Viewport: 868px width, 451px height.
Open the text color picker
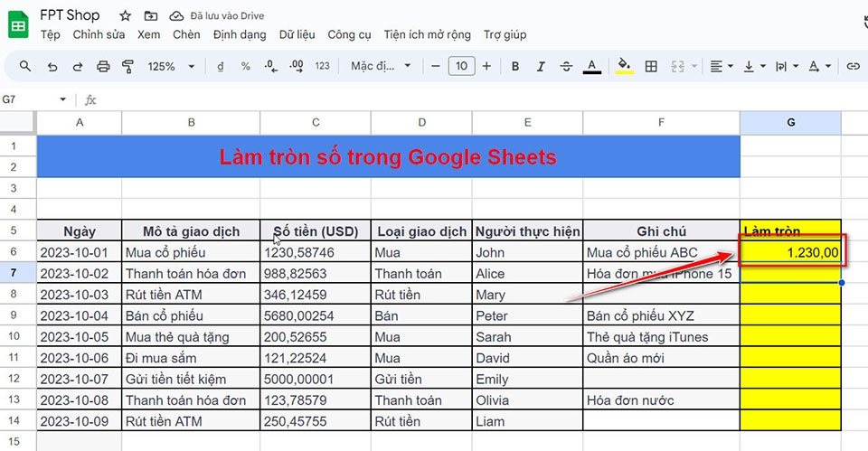click(x=591, y=66)
